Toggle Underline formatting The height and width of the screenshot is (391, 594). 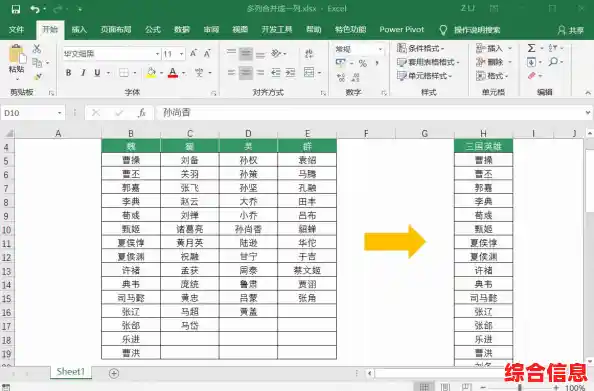(x=97, y=73)
